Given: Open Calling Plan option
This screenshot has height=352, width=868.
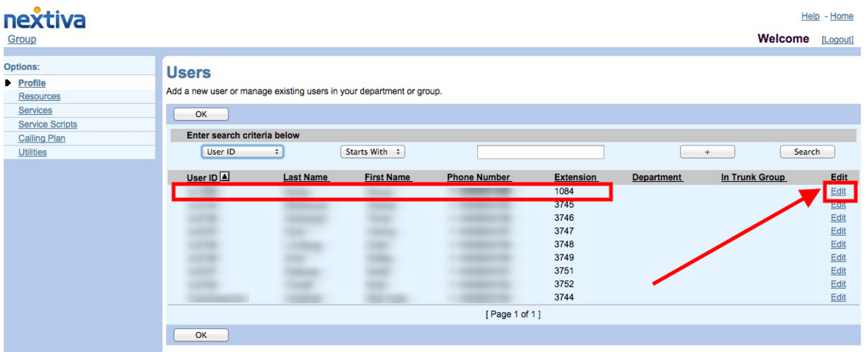Looking at the screenshot, I should [42, 138].
